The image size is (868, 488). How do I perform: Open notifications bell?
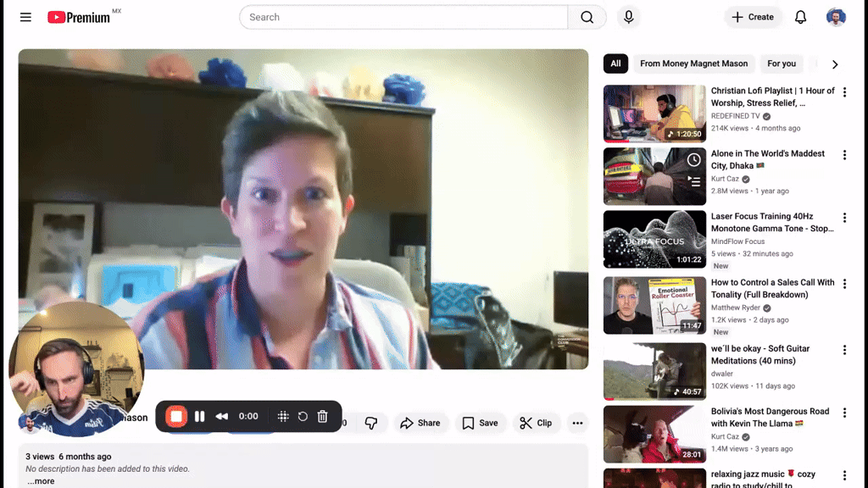(800, 17)
